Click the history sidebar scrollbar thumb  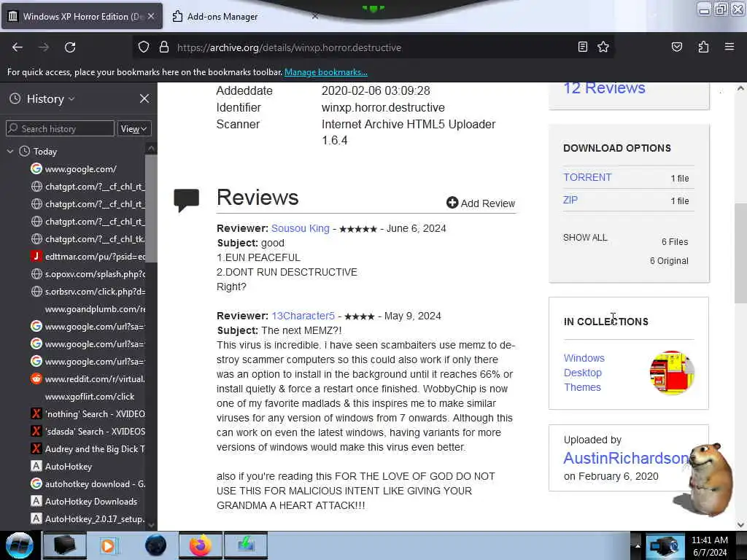tap(151, 208)
